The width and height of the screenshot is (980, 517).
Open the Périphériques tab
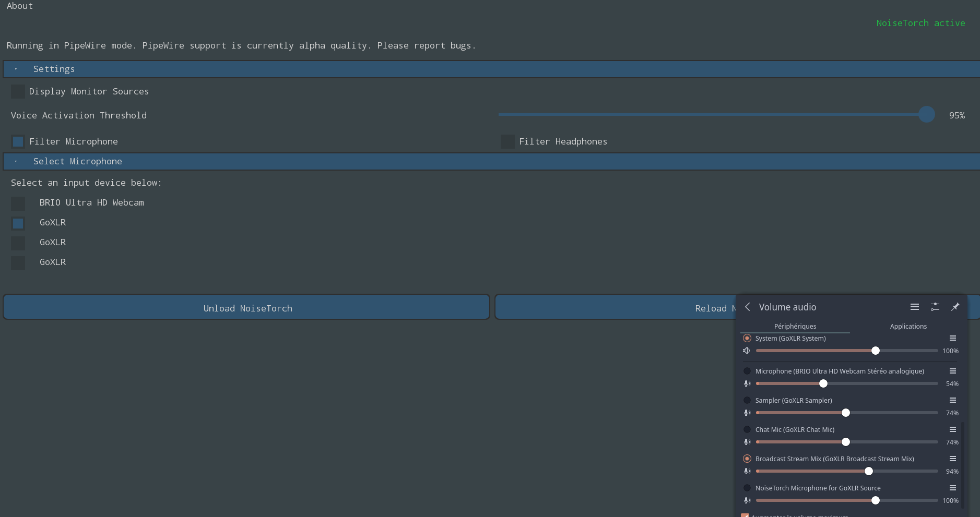coord(795,326)
